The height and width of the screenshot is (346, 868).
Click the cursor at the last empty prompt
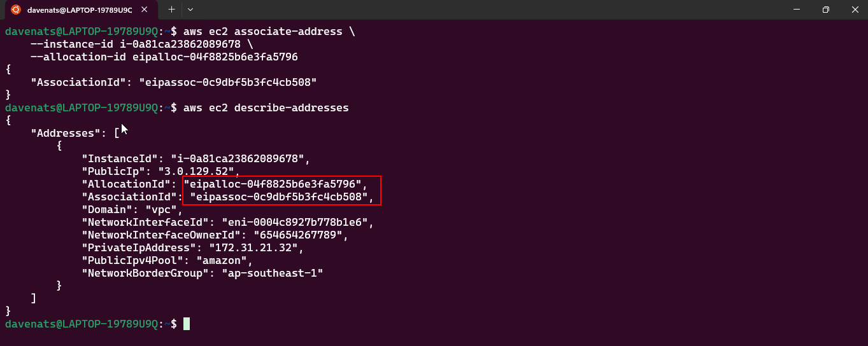coord(187,324)
